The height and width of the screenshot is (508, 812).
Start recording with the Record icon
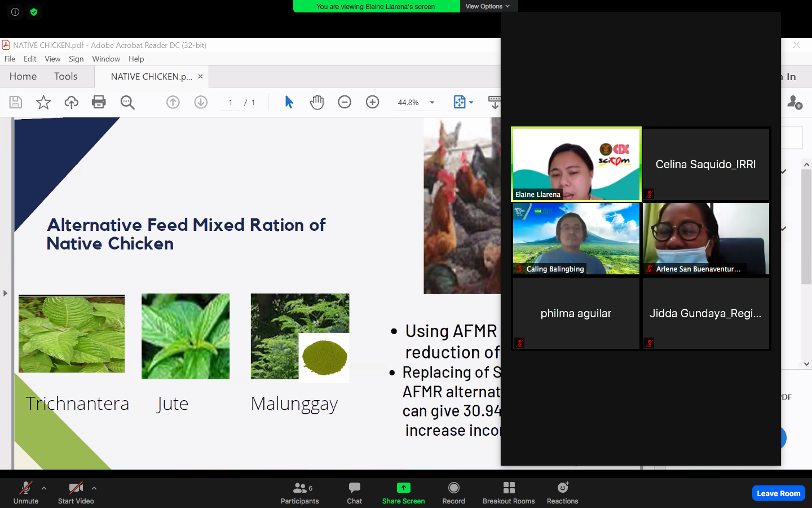(453, 488)
